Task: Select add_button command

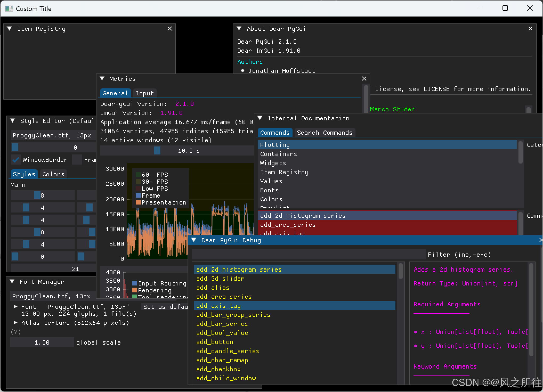Action: [295, 342]
